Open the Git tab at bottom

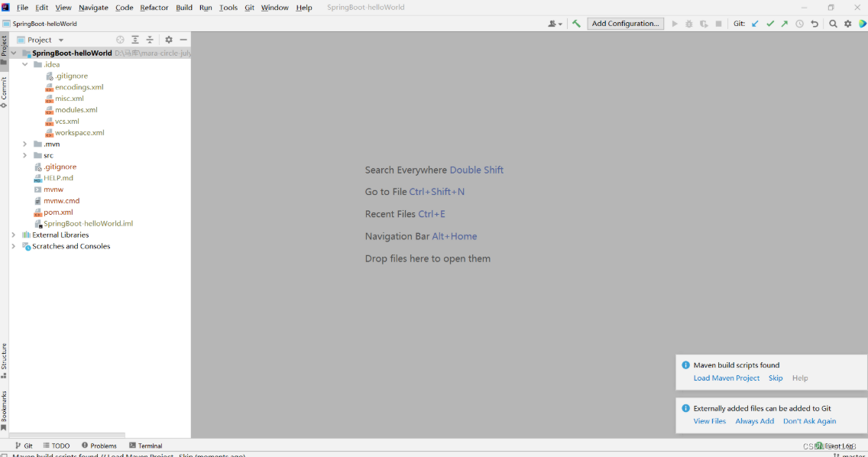tap(24, 446)
